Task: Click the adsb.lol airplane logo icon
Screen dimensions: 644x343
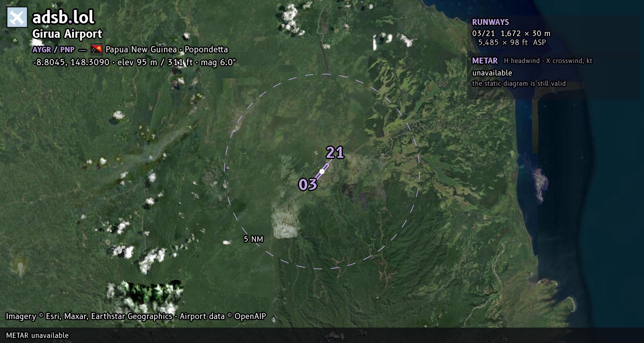Action: [17, 18]
